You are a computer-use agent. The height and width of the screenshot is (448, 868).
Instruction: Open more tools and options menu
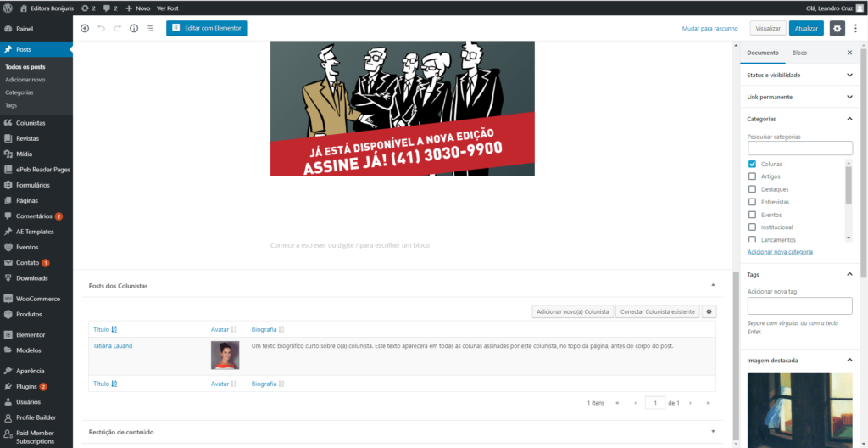(x=856, y=28)
